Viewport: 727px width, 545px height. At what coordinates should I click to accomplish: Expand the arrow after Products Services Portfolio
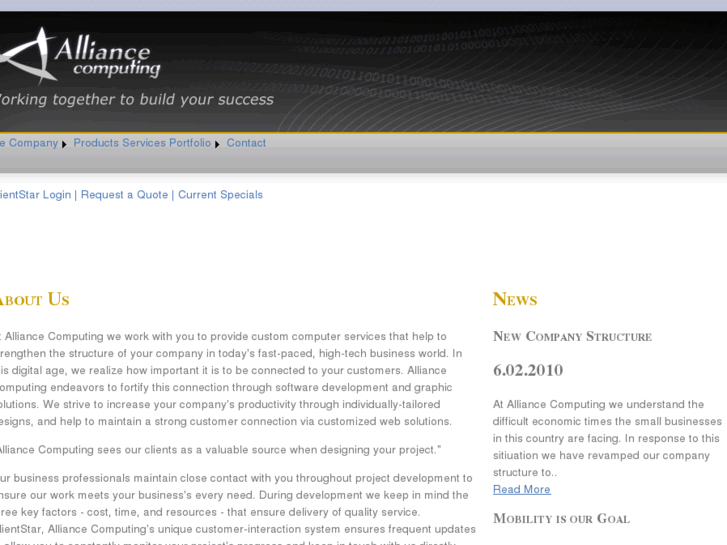(217, 144)
